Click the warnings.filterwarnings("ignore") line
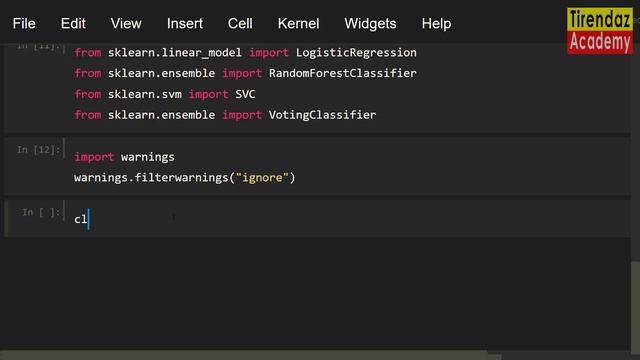Screen dimensions: 640x360 184,178
